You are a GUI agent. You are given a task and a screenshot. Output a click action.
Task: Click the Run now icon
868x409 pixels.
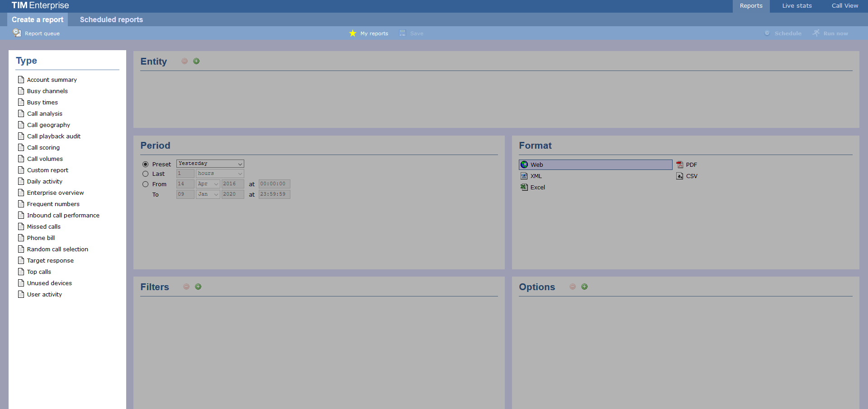click(x=816, y=33)
